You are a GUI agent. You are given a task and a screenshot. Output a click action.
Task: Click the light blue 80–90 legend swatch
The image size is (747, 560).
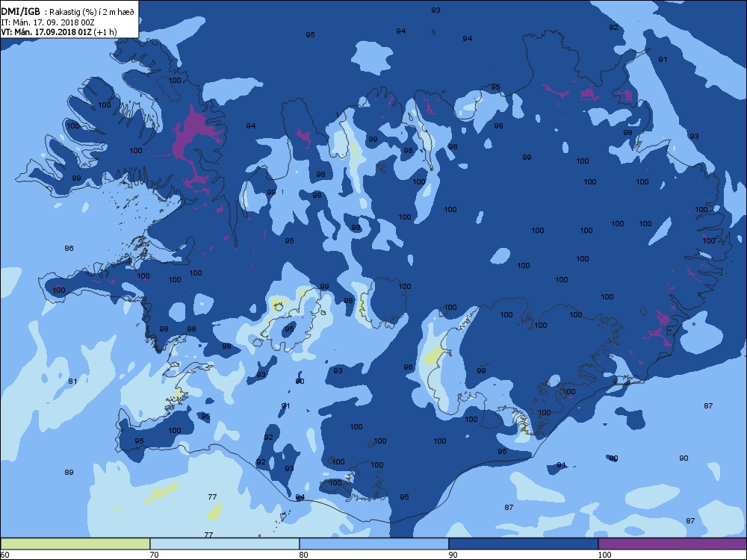pyautogui.click(x=374, y=544)
